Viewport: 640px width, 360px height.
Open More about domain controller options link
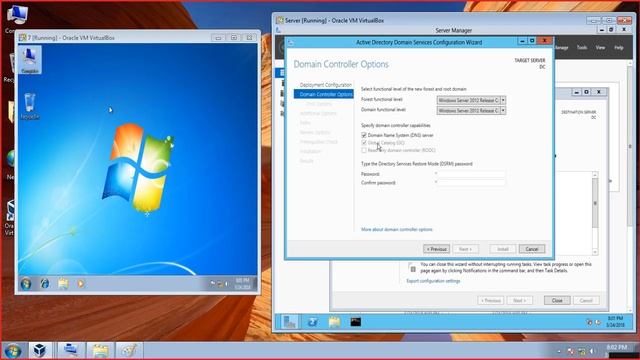pyautogui.click(x=396, y=229)
